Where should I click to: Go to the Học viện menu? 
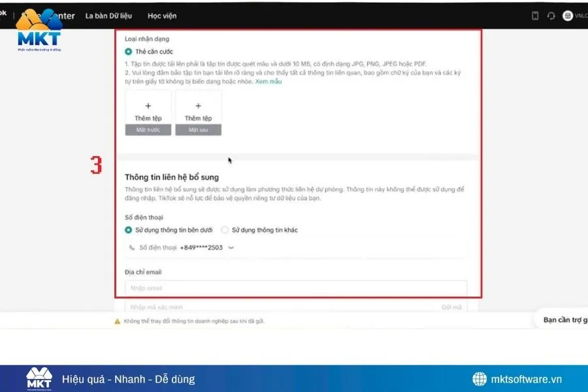click(162, 16)
